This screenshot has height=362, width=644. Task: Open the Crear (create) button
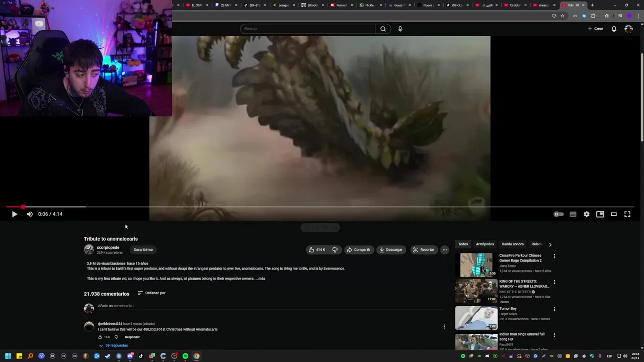pyautogui.click(x=595, y=29)
